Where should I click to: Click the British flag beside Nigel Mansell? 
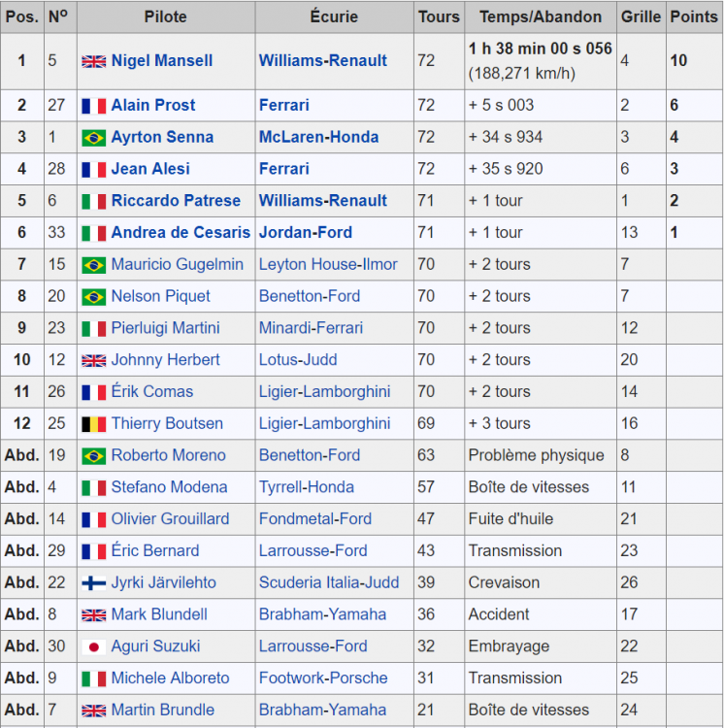coord(94,61)
